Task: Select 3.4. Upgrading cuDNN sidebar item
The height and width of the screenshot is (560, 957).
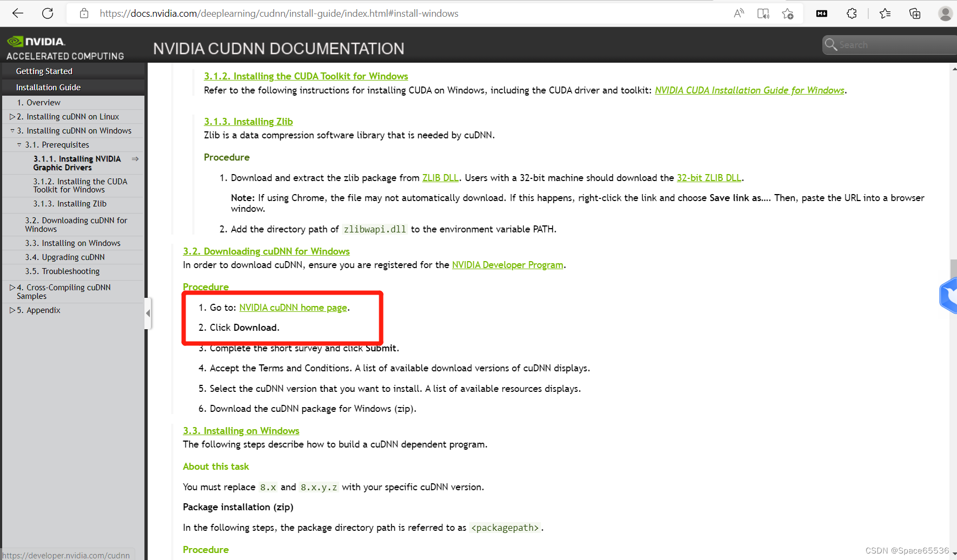Action: [65, 257]
